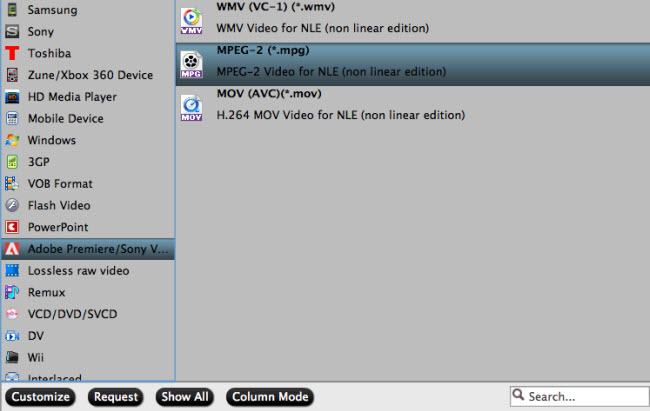The width and height of the screenshot is (650, 411).
Task: Focus the Search text field
Action: point(580,396)
